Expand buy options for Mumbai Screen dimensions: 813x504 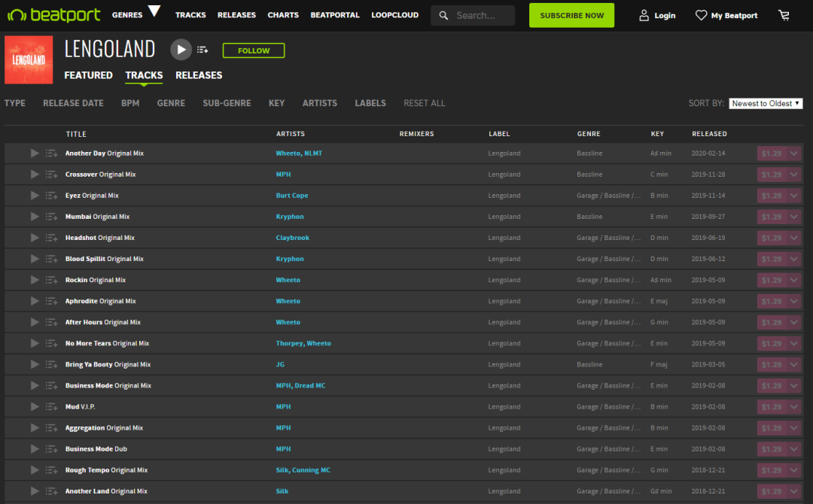[x=794, y=217]
